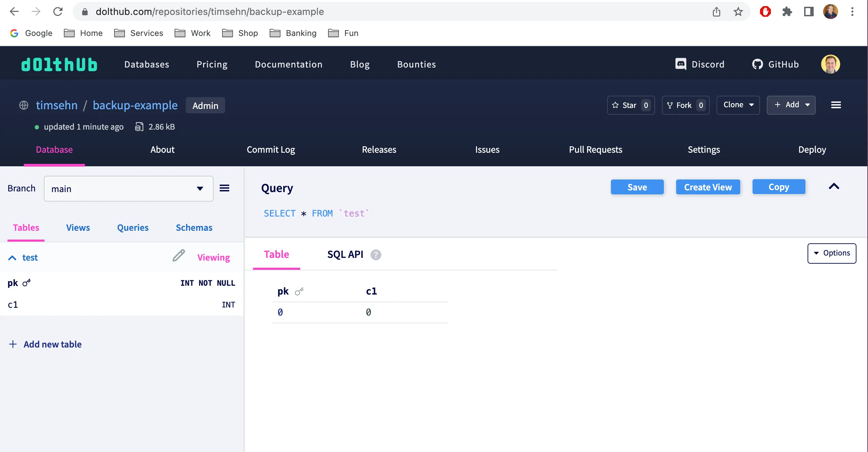Toggle the browser side panel icon

pyautogui.click(x=809, y=12)
